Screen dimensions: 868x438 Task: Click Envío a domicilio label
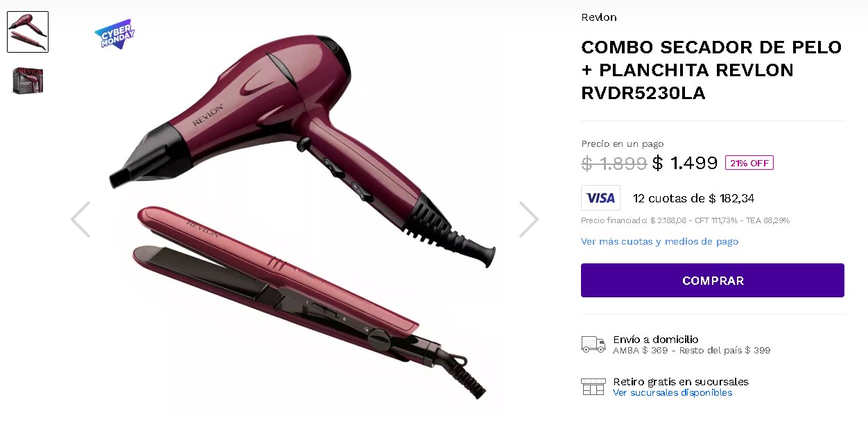click(656, 340)
